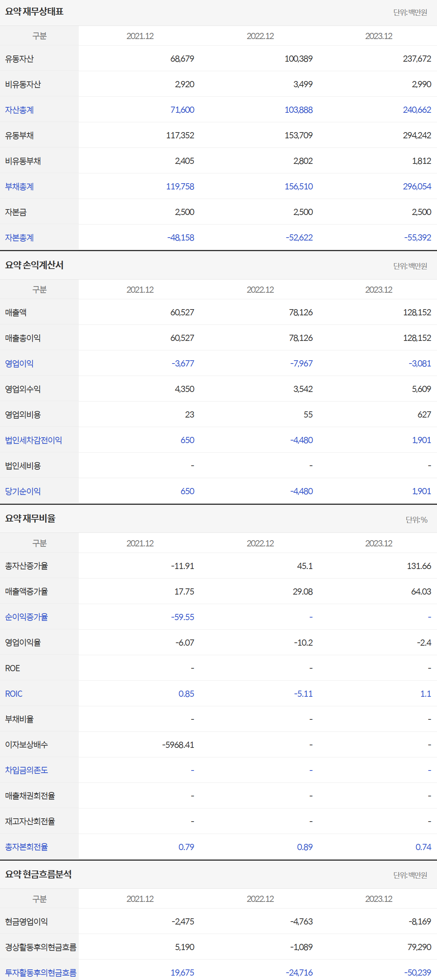
Task: Click the 순이익증가율 value -59.55
Action: click(x=182, y=617)
